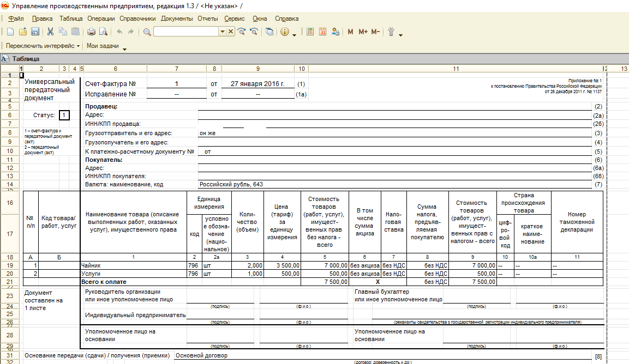This screenshot has height=364, width=629.
Task: Open the Отчеты menu
Action: click(208, 19)
